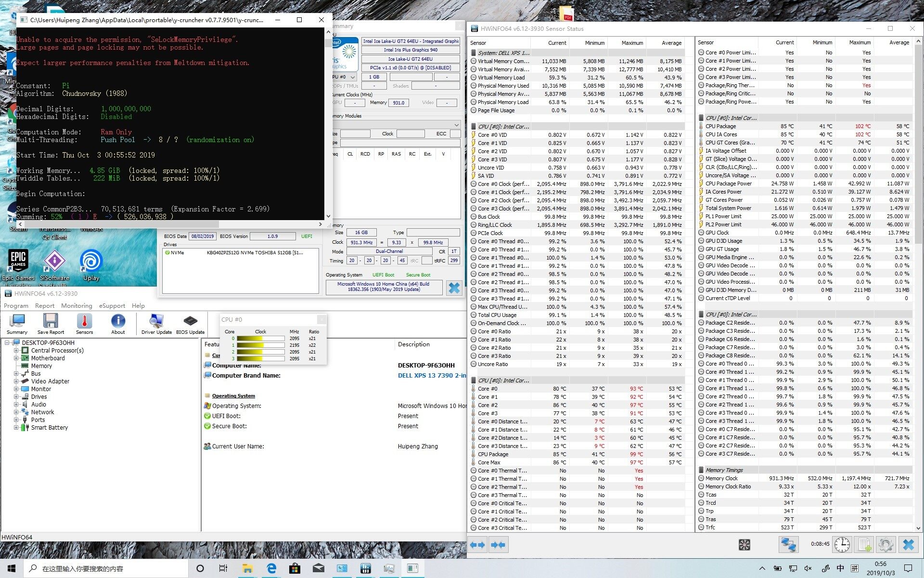Open the Report menu
The width and height of the screenshot is (924, 578).
(45, 306)
